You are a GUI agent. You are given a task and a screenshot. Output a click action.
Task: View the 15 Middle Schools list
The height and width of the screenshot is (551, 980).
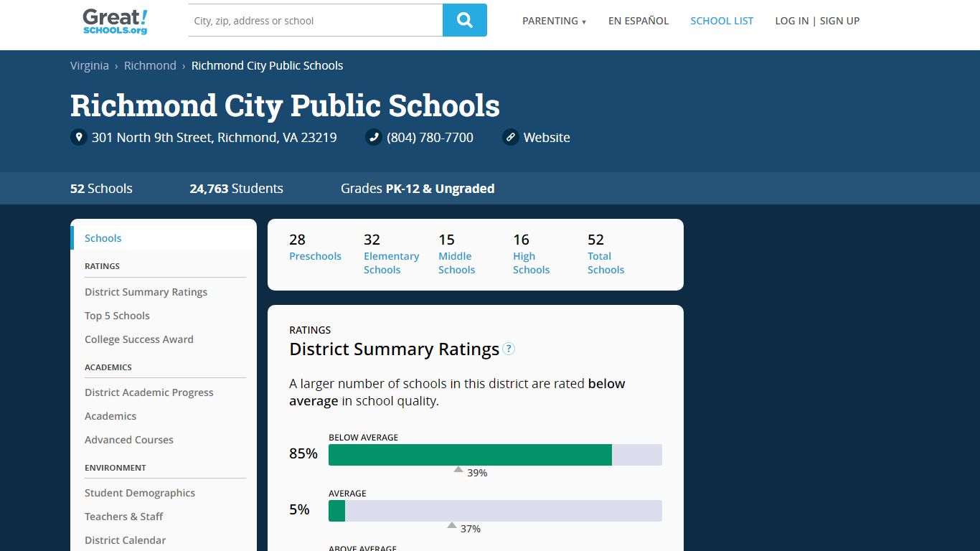(x=456, y=254)
